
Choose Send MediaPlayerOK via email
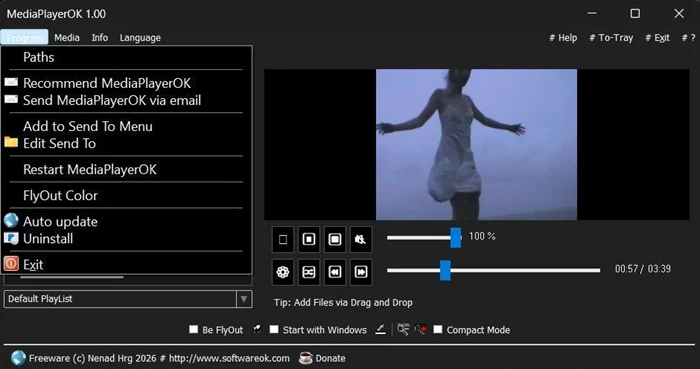click(126, 100)
